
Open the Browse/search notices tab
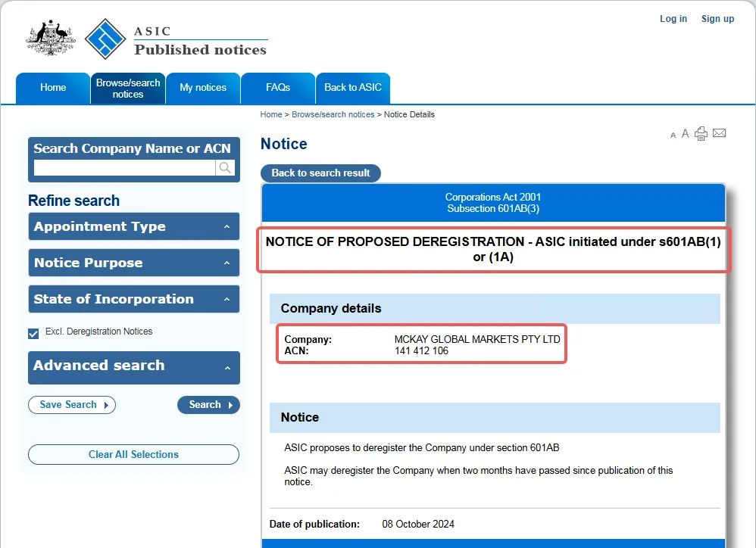tap(128, 88)
